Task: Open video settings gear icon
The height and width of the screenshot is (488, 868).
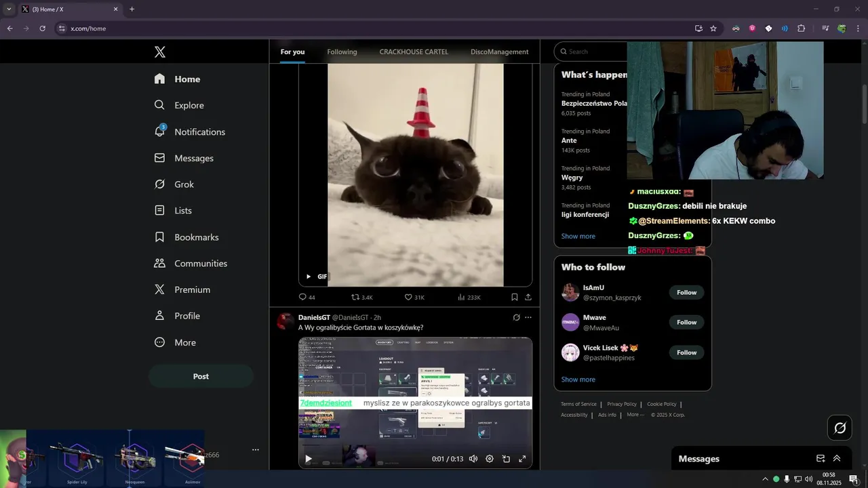Action: (490, 459)
